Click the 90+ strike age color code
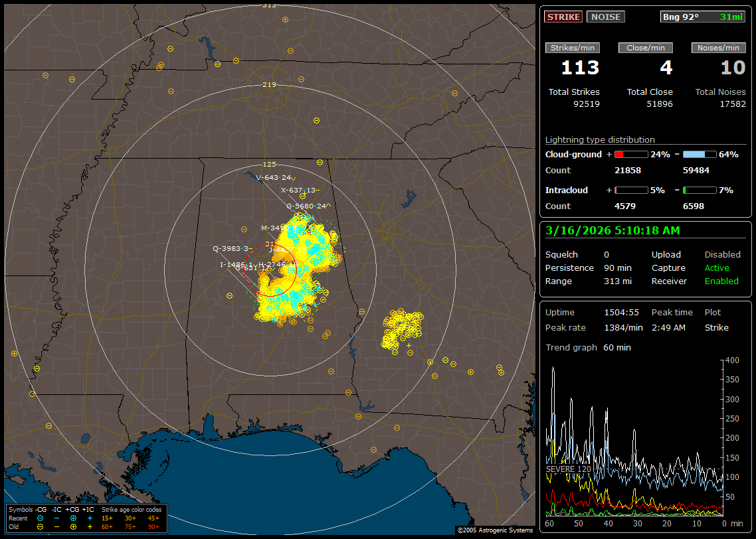The width and height of the screenshot is (756, 539). coord(153,526)
